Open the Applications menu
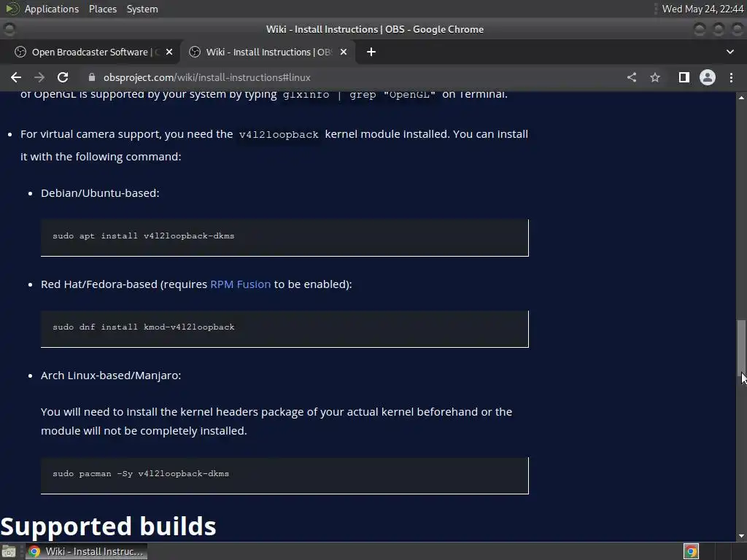Screen dimensions: 747x560 [52, 9]
